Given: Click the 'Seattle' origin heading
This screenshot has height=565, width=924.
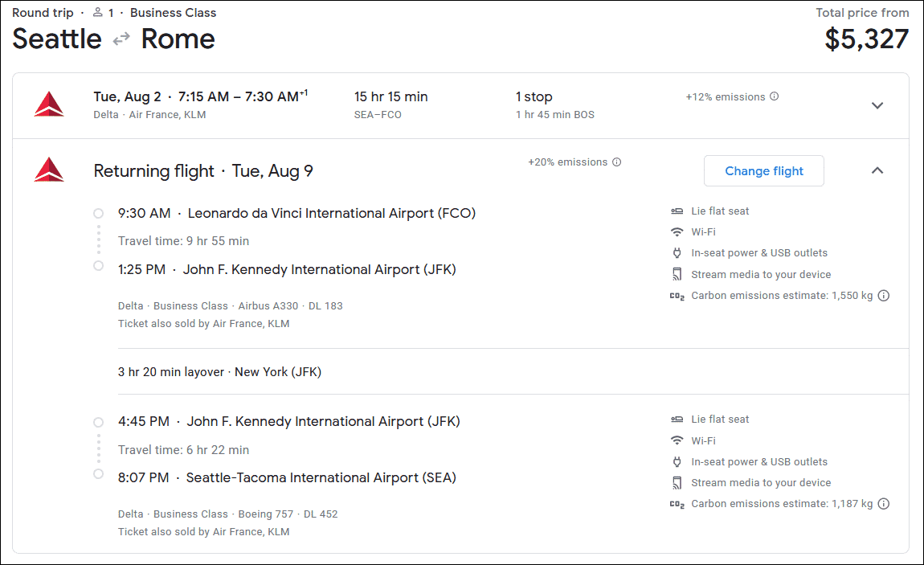Looking at the screenshot, I should pos(57,39).
